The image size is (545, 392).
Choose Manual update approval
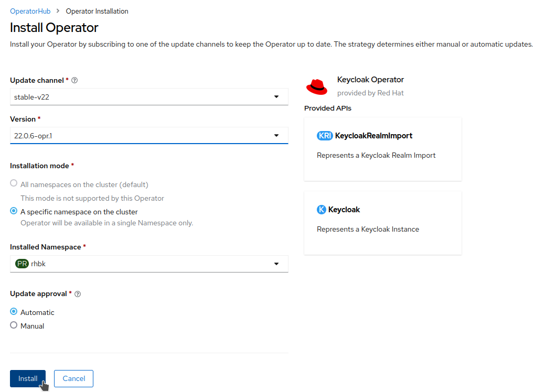tap(14, 325)
